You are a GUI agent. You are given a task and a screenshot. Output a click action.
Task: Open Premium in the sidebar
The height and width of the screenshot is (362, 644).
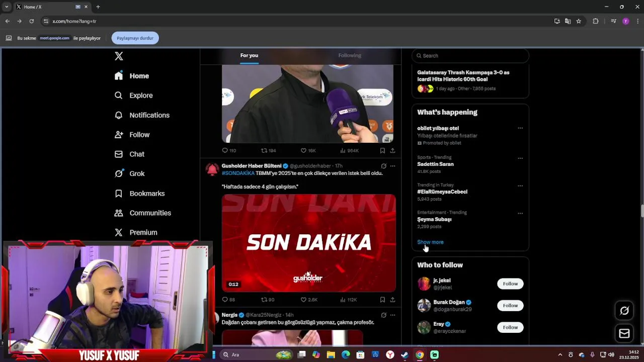point(136,232)
